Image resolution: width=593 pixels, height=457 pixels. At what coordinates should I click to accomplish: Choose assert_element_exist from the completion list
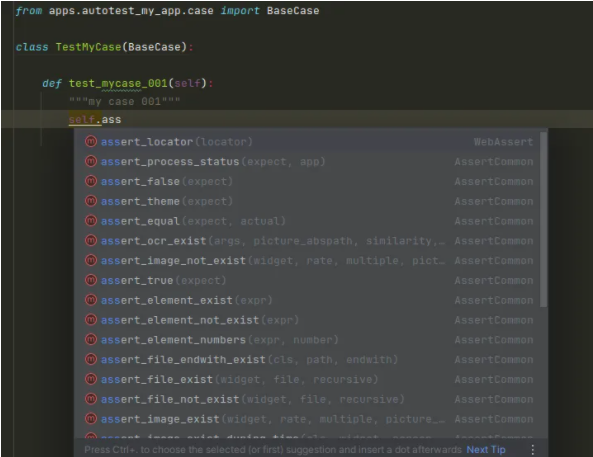(310, 300)
